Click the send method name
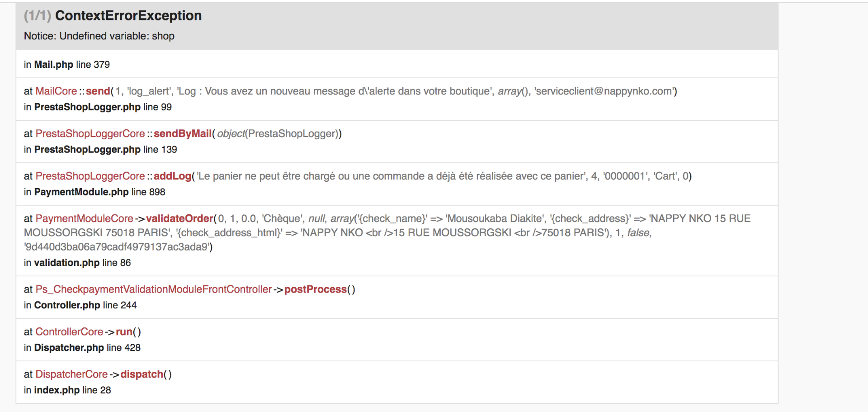Screen dimensions: 868x412 [x=98, y=91]
